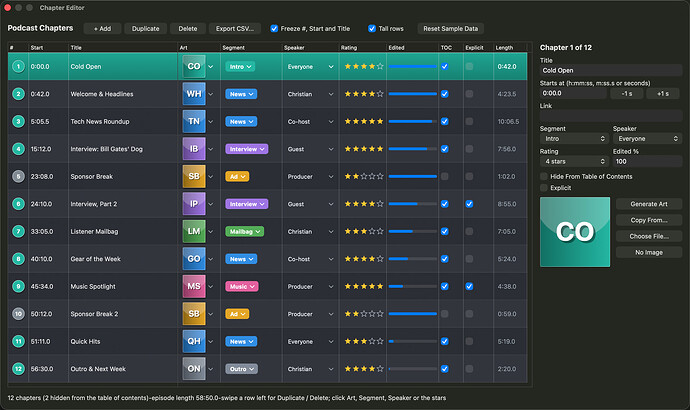Select chapter number 8 circle badge

click(18, 259)
